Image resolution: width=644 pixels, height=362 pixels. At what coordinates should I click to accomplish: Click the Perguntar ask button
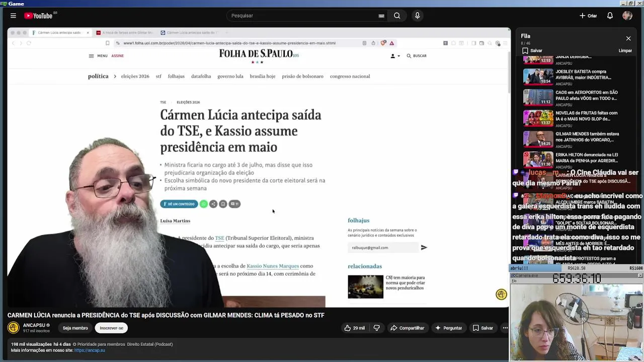click(x=448, y=328)
